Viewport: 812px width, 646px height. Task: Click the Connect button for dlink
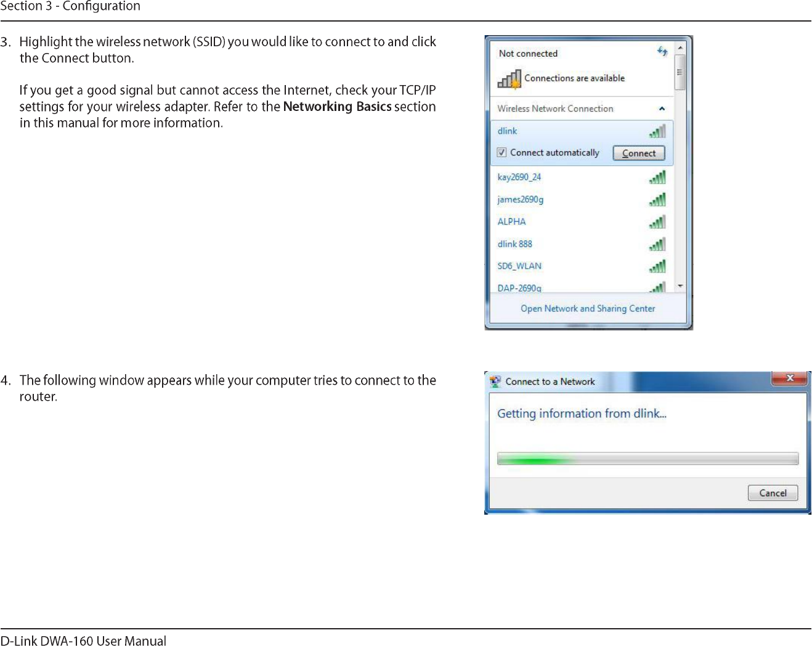[639, 153]
